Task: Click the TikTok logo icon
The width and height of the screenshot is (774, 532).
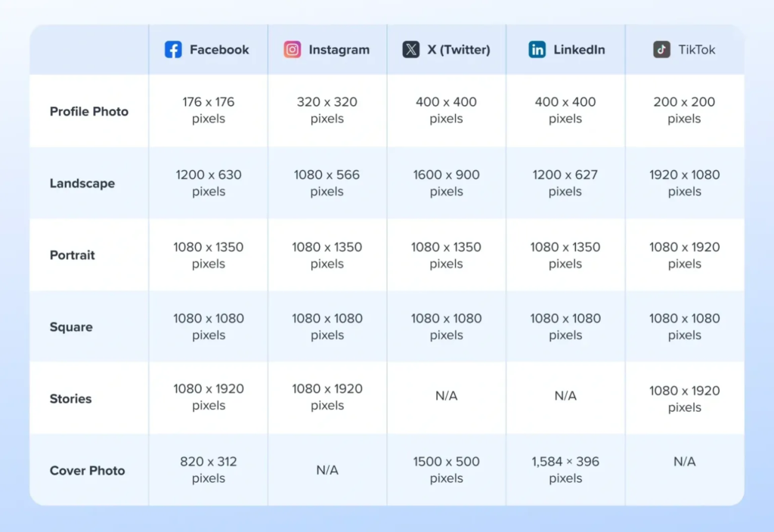Action: tap(662, 50)
